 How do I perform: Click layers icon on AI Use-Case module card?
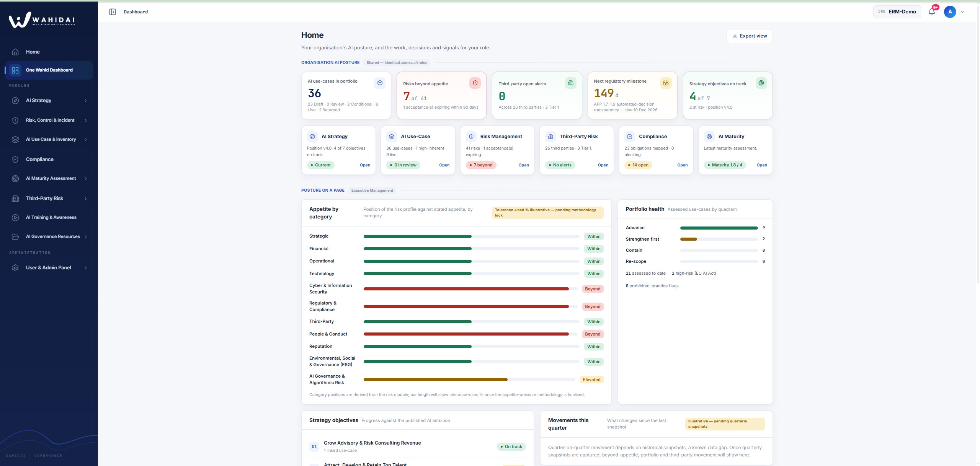[392, 137]
